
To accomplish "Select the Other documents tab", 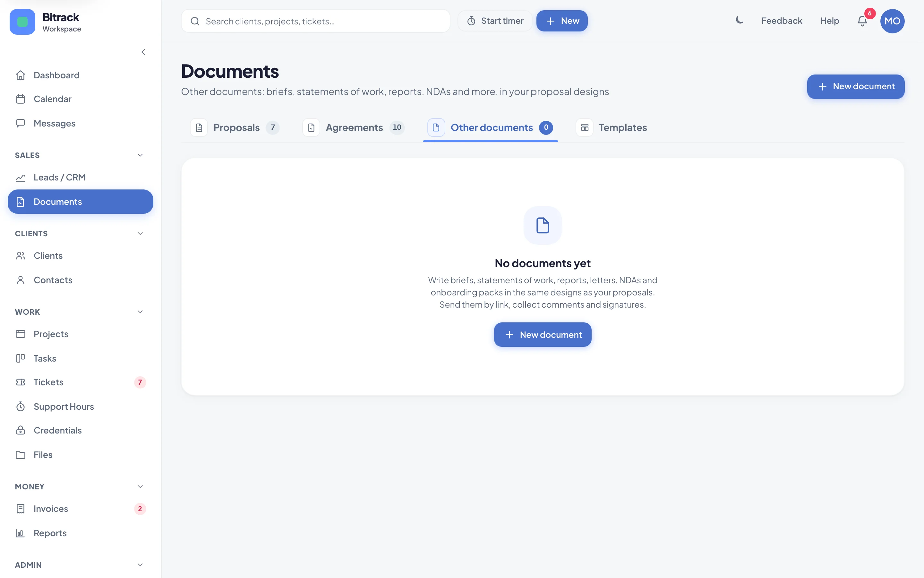I will [x=490, y=128].
